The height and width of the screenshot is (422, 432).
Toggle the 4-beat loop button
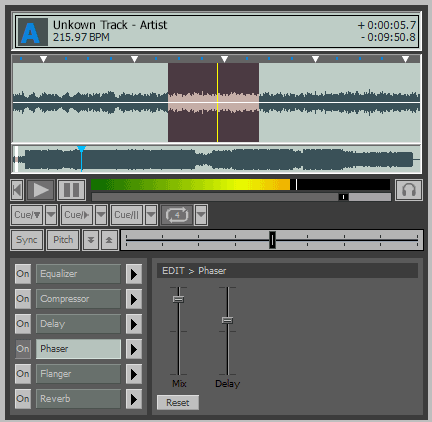click(x=177, y=215)
